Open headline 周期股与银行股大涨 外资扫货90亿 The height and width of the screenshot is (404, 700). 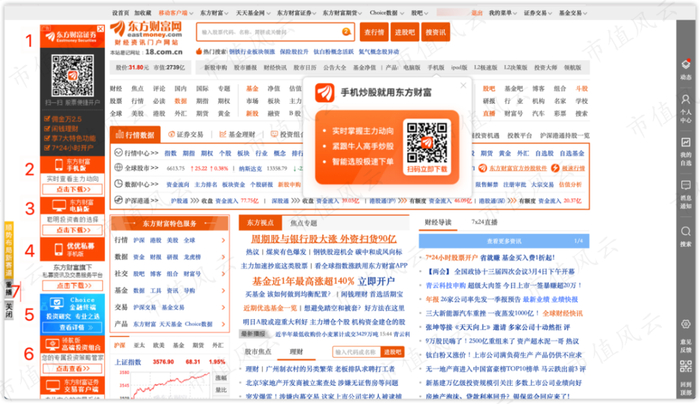pos(324,239)
